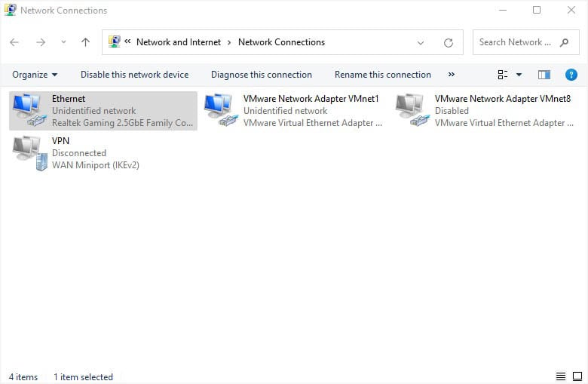Click Realtek Gaming 2.5GbE Family Co... text
588x384 pixels.
pyautogui.click(x=123, y=123)
